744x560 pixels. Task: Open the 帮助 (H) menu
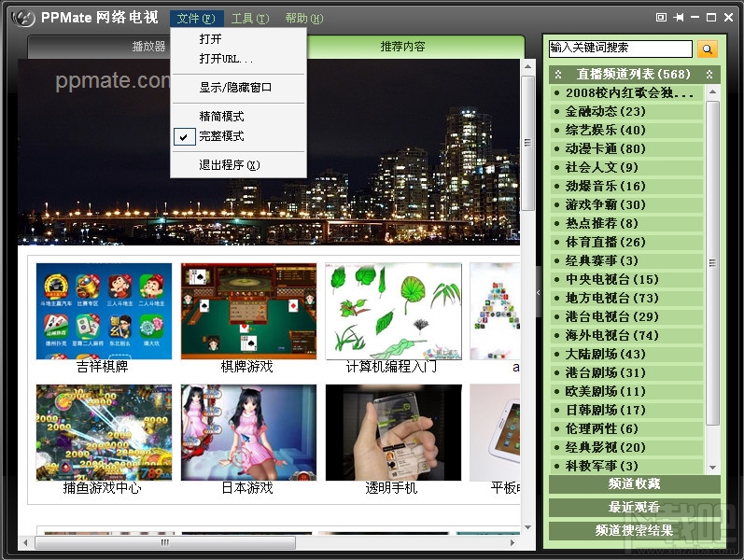coord(304,19)
